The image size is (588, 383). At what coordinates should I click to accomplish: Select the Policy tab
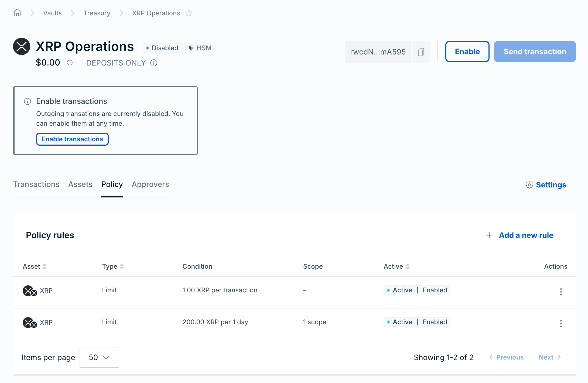(x=112, y=184)
